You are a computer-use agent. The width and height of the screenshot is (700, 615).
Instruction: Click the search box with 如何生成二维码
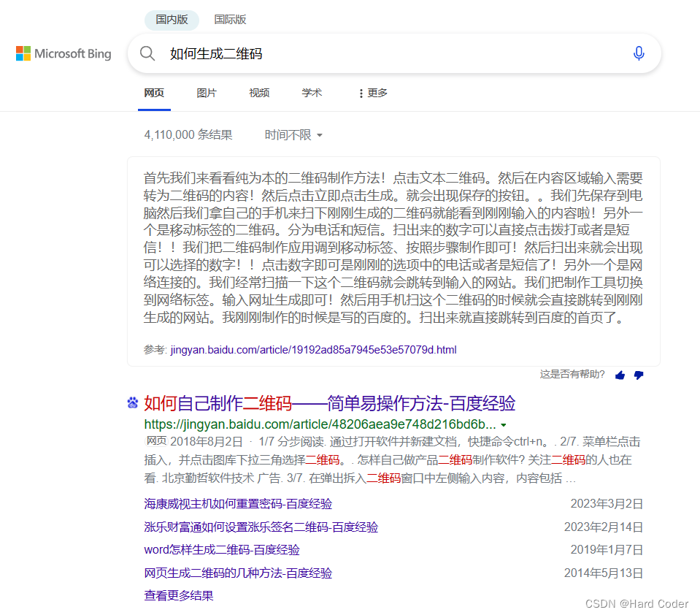pyautogui.click(x=394, y=53)
